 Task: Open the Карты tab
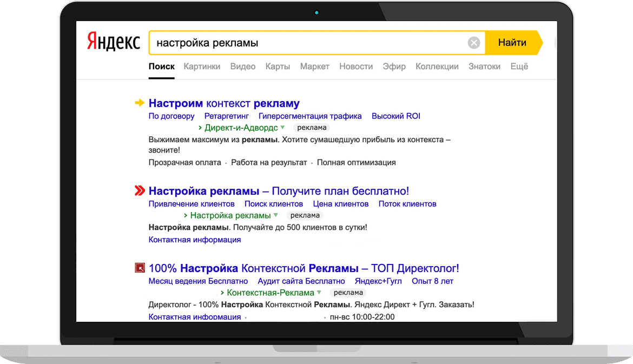tap(278, 66)
